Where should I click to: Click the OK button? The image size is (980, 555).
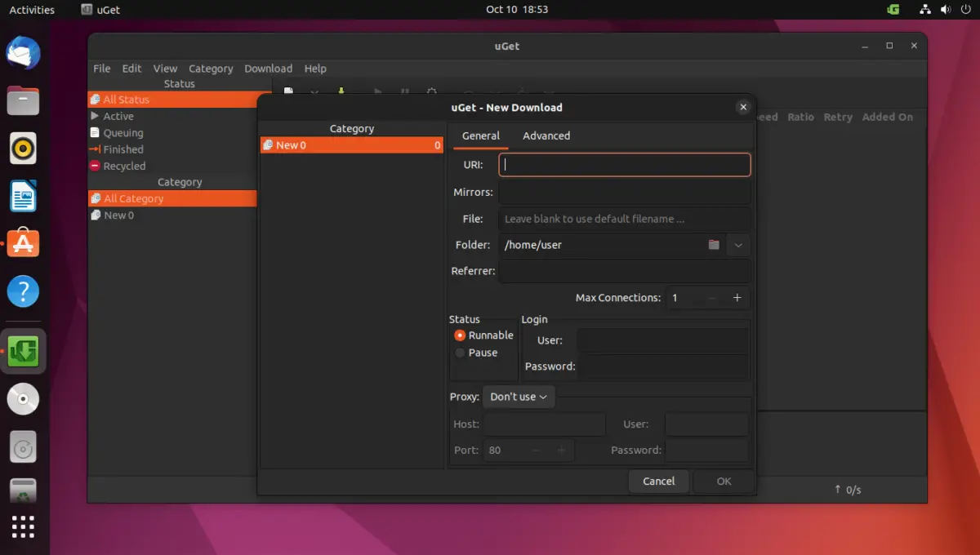point(724,482)
